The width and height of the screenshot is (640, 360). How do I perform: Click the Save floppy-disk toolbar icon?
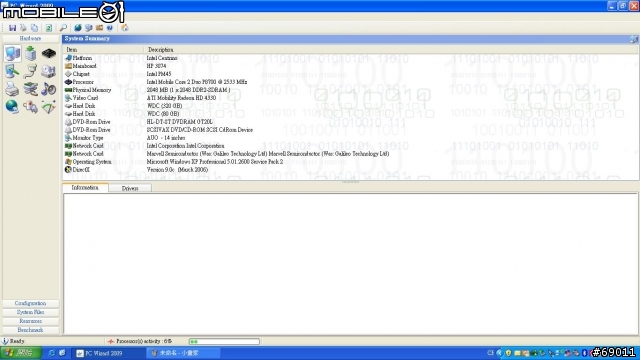[12, 28]
